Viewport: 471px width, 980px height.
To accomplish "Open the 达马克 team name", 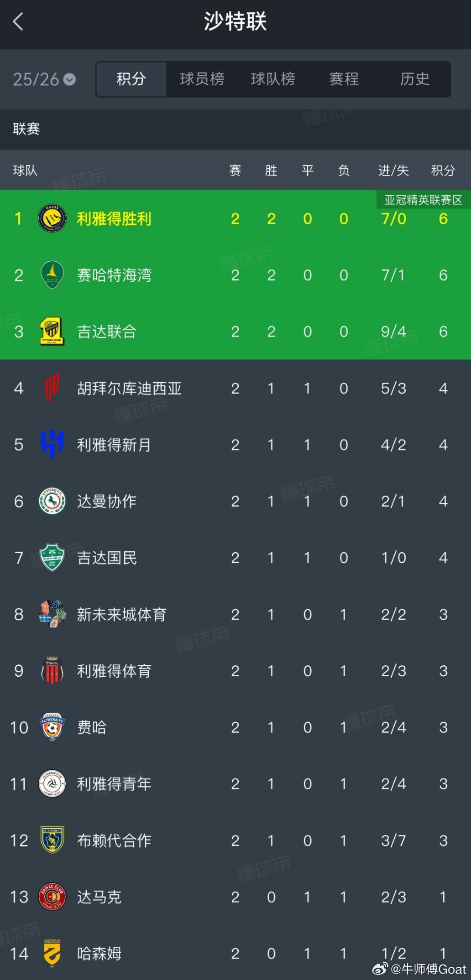I will tap(99, 897).
